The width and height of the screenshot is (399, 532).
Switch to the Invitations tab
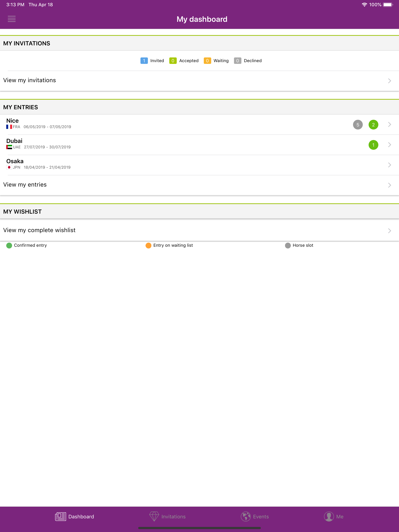click(x=168, y=516)
